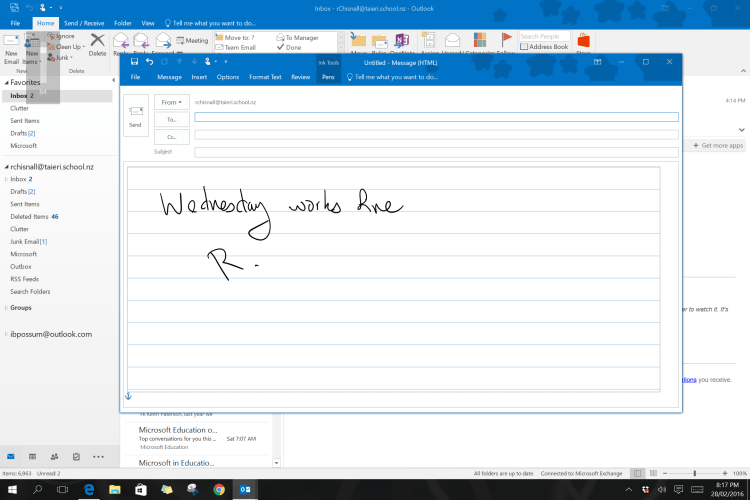Focus the Cc recipients input field
The height and width of the screenshot is (500, 750).
pos(436,135)
